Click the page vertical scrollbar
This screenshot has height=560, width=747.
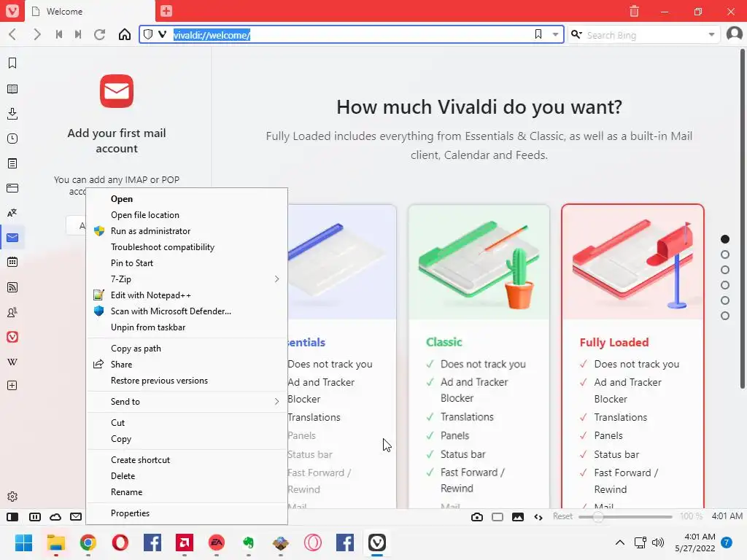pyautogui.click(x=742, y=219)
